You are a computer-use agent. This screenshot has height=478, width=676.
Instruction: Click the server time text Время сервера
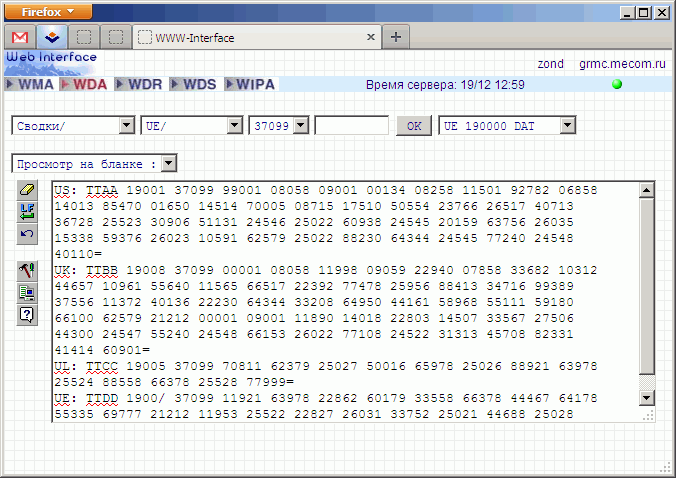[x=445, y=84]
